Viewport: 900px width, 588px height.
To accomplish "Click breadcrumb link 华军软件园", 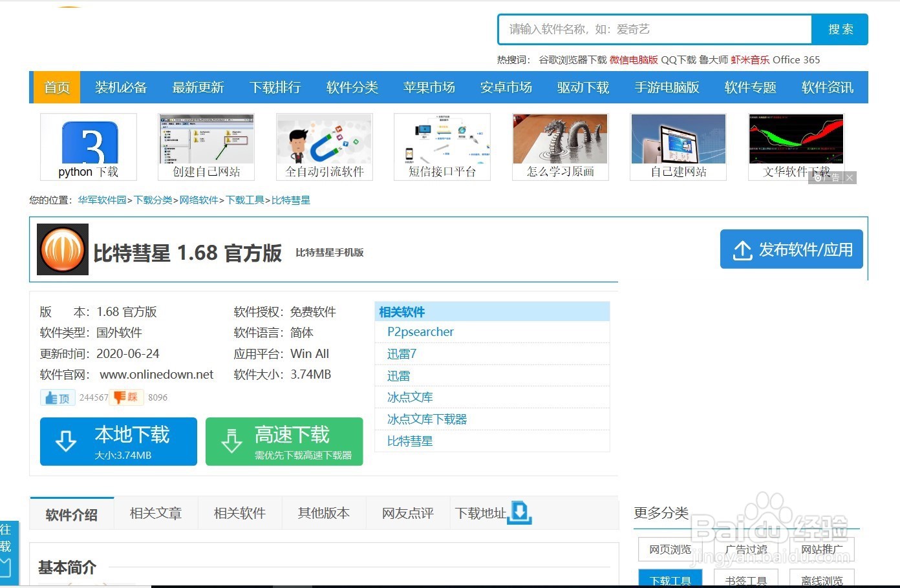I will (102, 200).
